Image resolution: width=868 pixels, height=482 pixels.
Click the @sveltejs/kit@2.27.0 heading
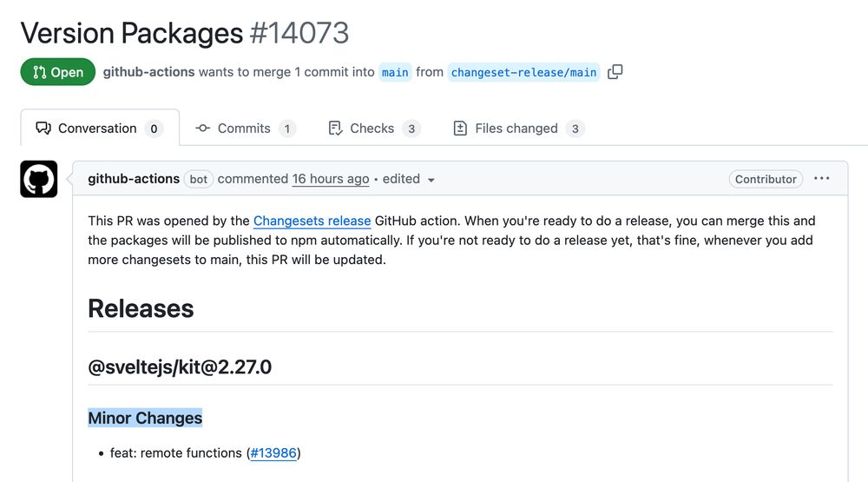point(180,366)
